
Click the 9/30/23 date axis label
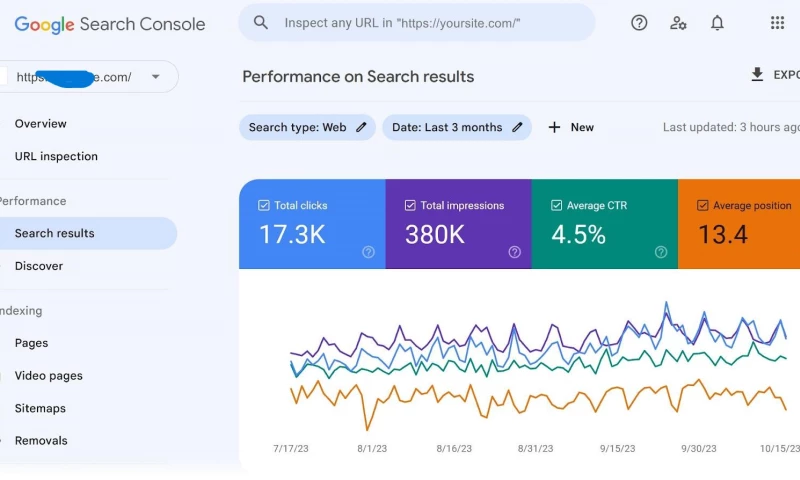tap(698, 448)
